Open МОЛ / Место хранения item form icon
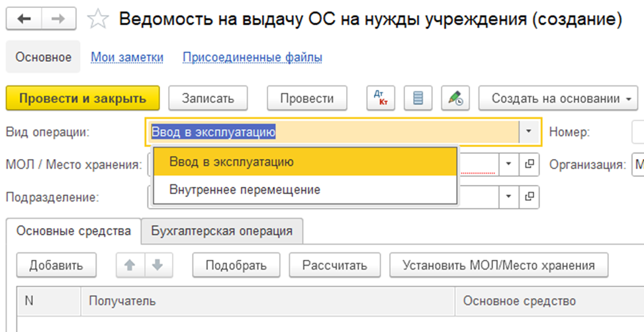 529,164
